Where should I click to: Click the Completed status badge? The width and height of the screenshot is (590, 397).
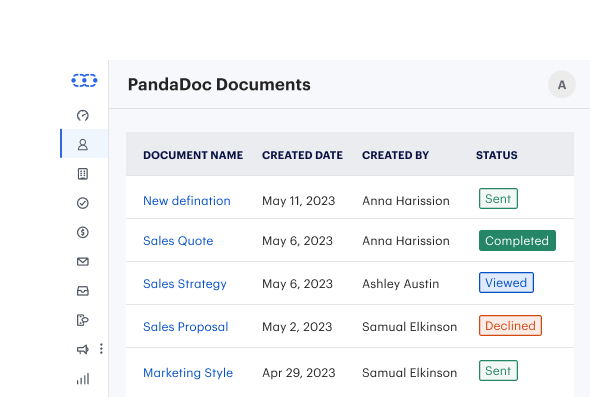[x=517, y=240]
